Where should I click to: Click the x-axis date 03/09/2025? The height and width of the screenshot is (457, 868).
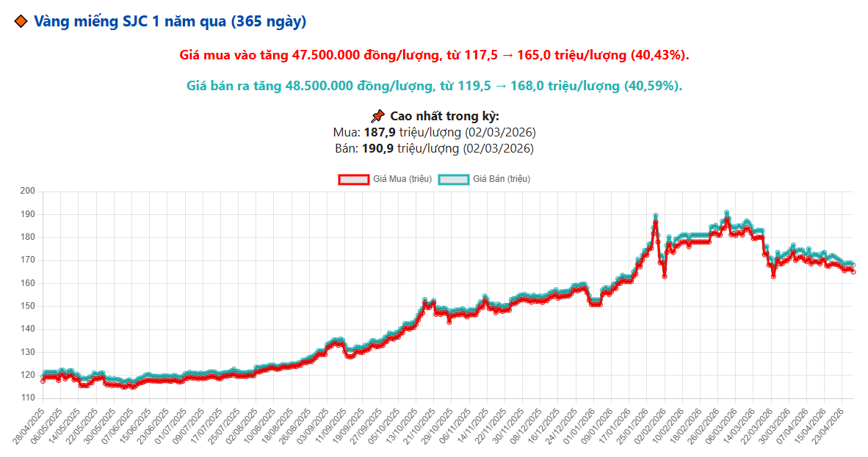click(312, 426)
